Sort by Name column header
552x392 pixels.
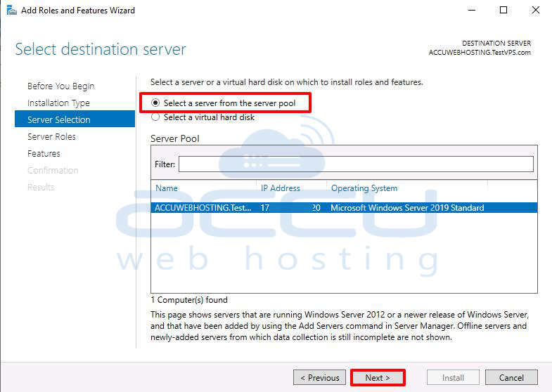167,188
